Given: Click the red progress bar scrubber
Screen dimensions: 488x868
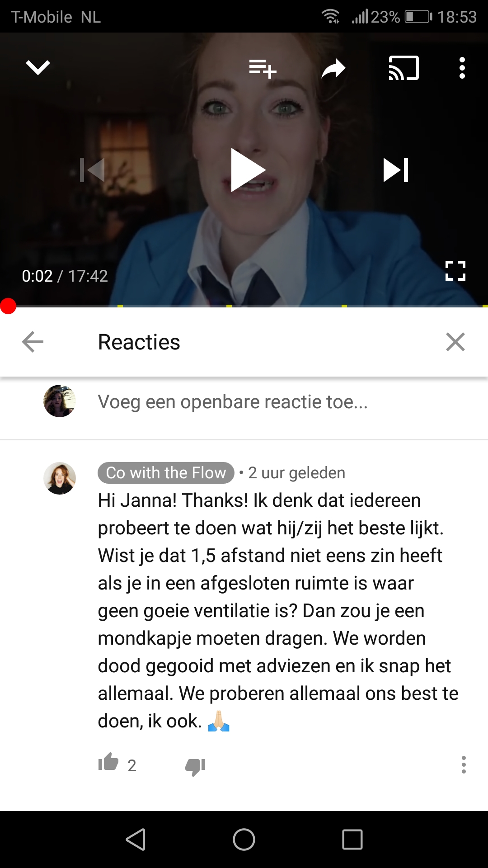Looking at the screenshot, I should pos(8,306).
